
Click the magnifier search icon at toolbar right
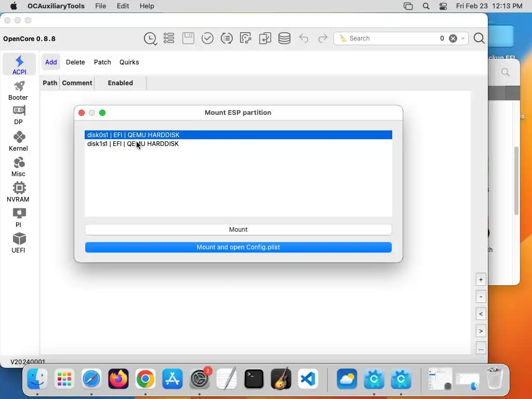point(479,38)
